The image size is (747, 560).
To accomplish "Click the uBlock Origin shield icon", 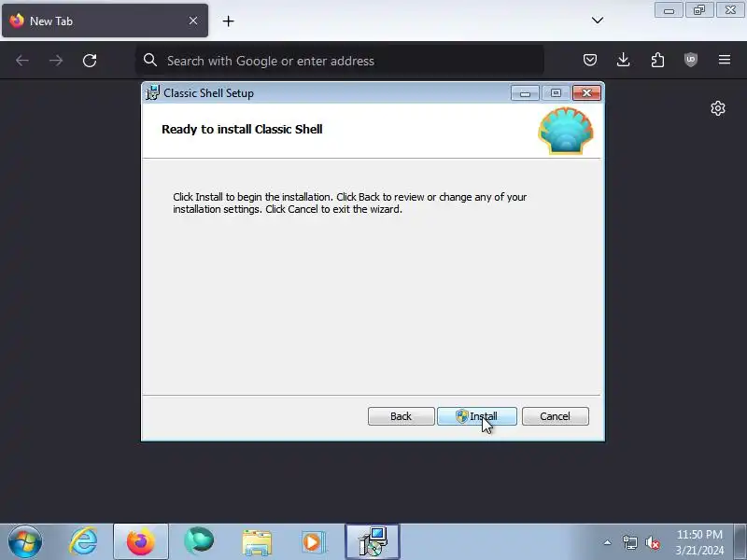I will (x=691, y=60).
